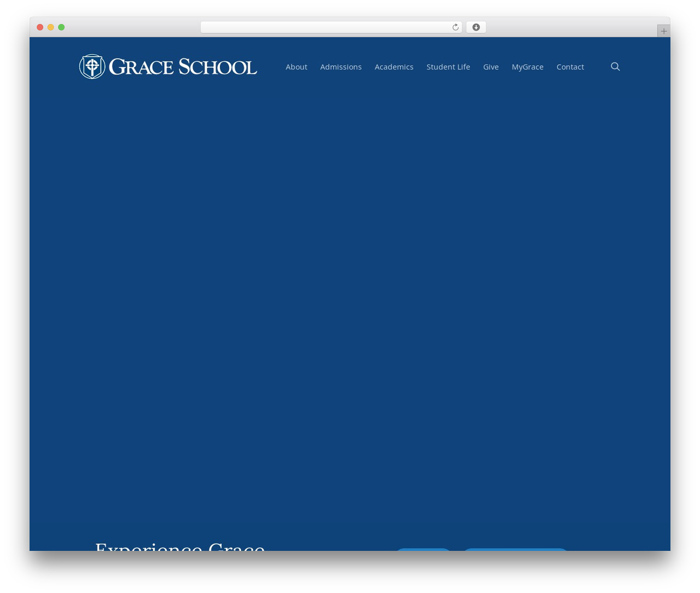
Task: Open the Academics menu item
Action: click(x=394, y=67)
